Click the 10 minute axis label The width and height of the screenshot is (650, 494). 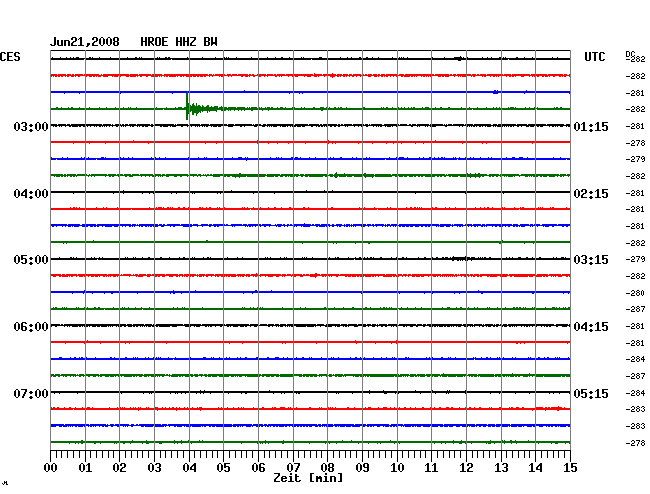(x=397, y=467)
